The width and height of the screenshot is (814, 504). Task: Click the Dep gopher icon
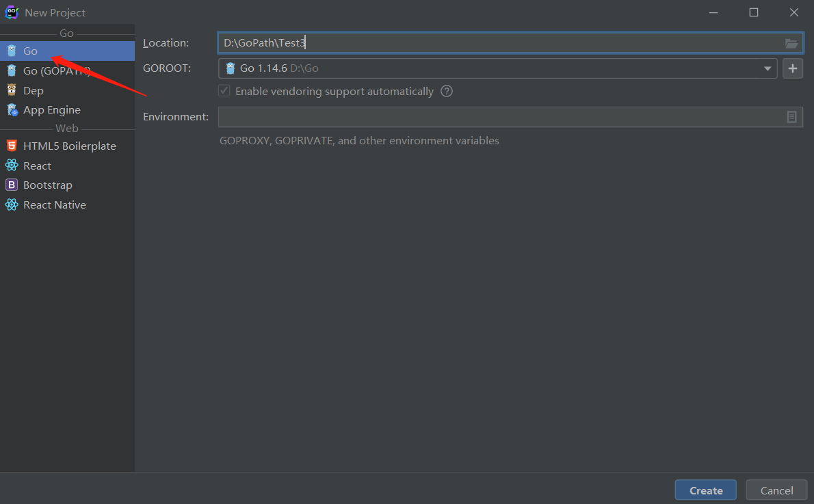(12, 90)
